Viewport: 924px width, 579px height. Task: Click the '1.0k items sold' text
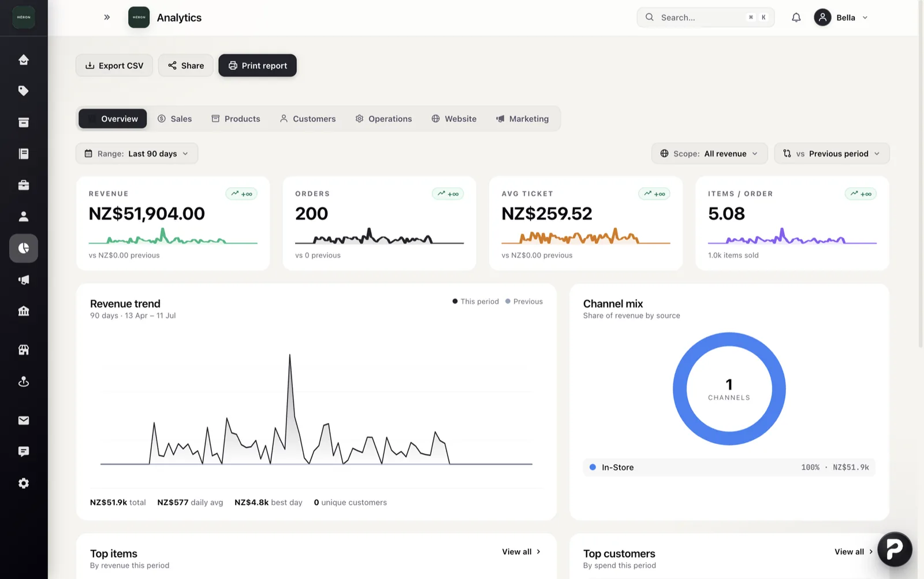pos(733,255)
